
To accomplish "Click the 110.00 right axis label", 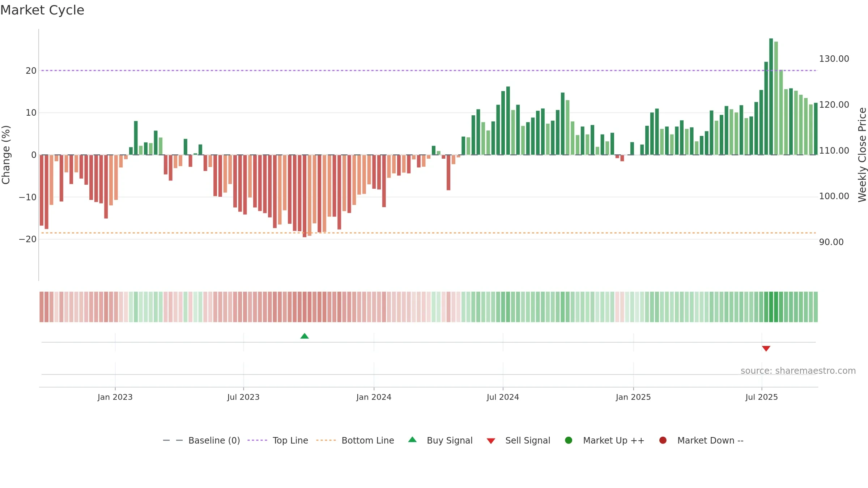I will point(834,150).
